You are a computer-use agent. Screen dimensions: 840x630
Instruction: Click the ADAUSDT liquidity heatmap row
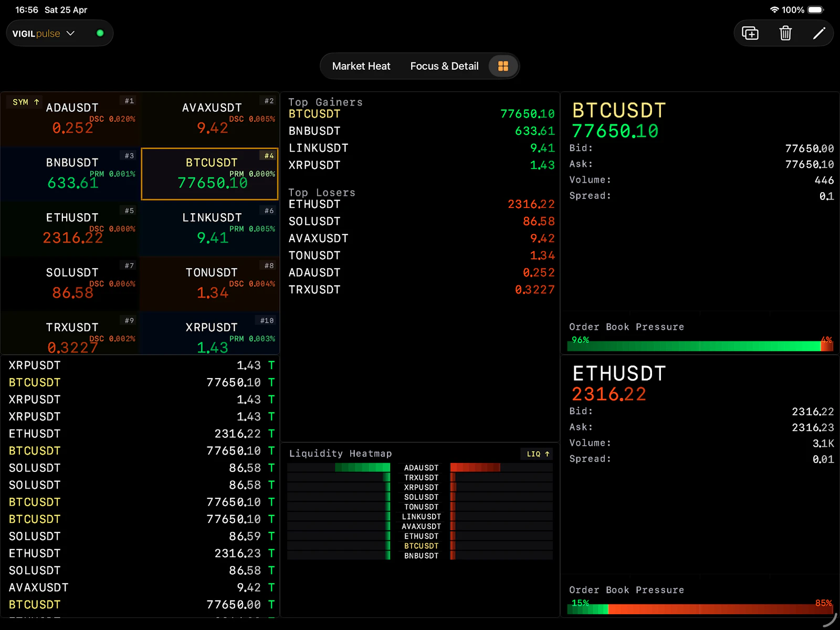[420, 467]
